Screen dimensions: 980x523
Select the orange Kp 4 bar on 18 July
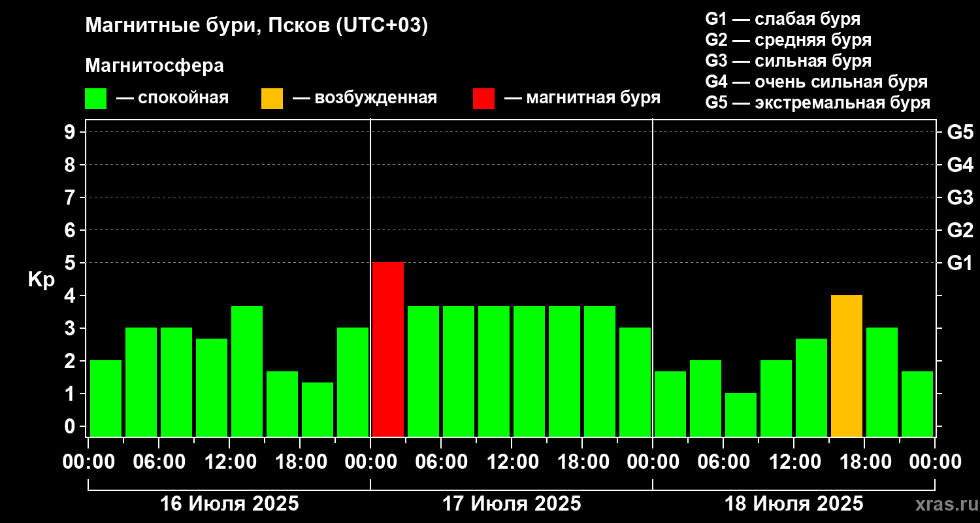pos(847,365)
